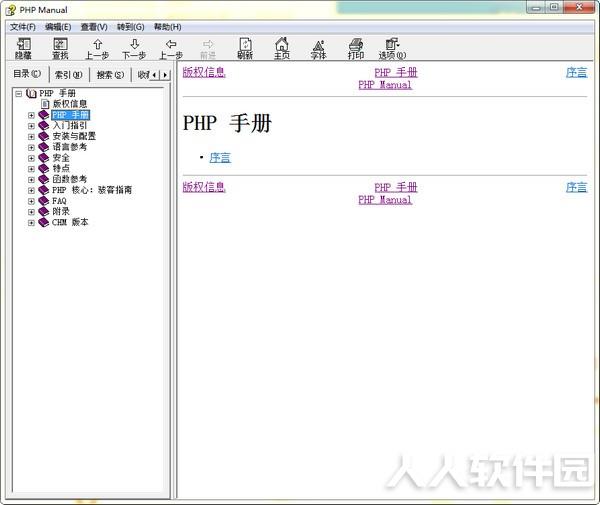The width and height of the screenshot is (600, 505).
Task: Expand the 附录 tree node
Action: (x=31, y=212)
